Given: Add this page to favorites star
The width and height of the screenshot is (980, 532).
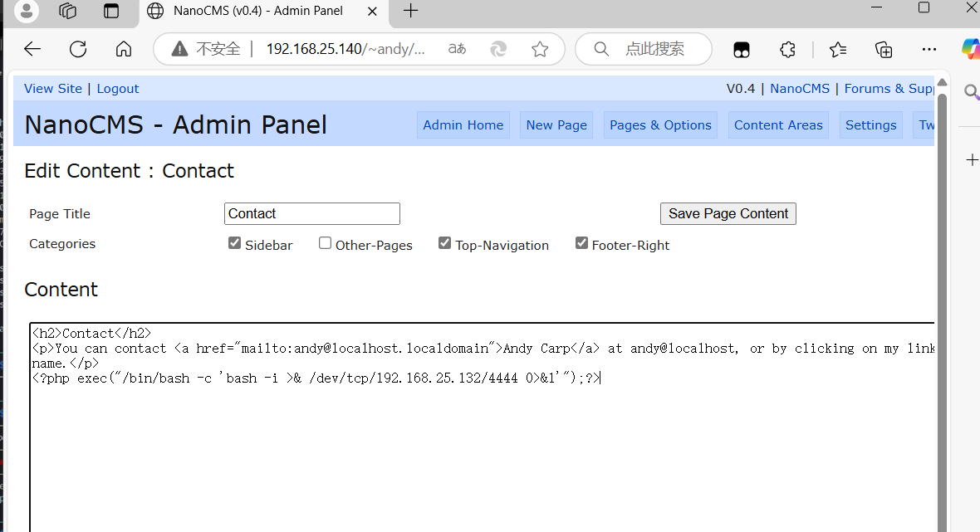Looking at the screenshot, I should [x=540, y=49].
